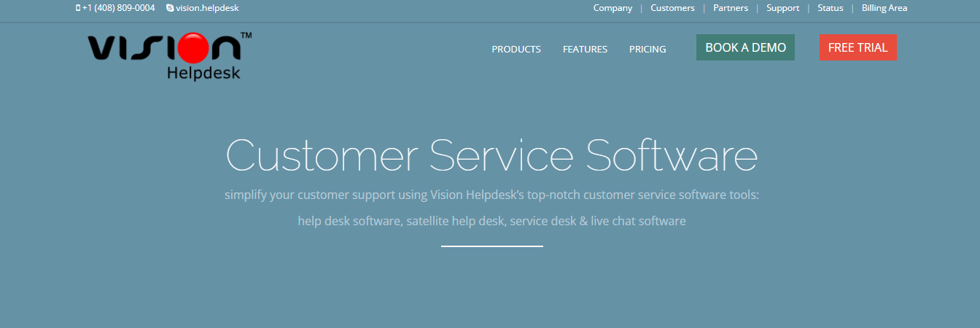Select the Features menu item
Image resolution: width=980 pixels, height=328 pixels.
(x=585, y=50)
